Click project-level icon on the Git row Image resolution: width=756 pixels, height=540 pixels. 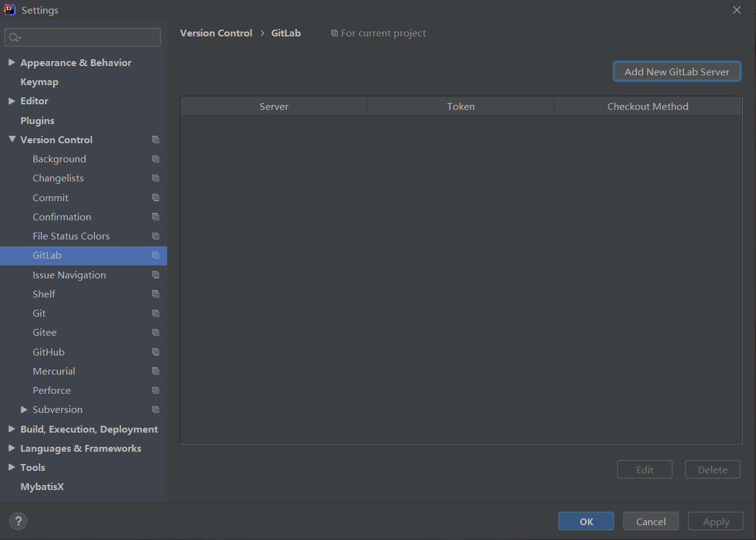[155, 313]
